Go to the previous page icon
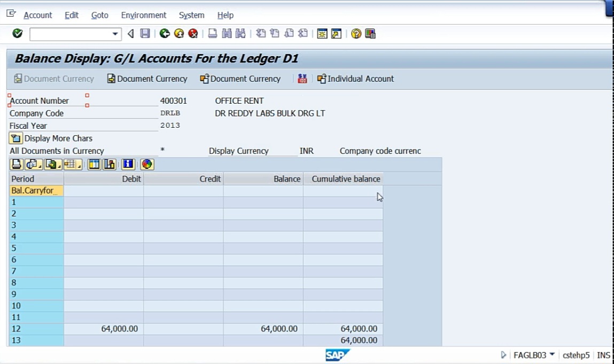The width and height of the screenshot is (614, 364). [275, 34]
